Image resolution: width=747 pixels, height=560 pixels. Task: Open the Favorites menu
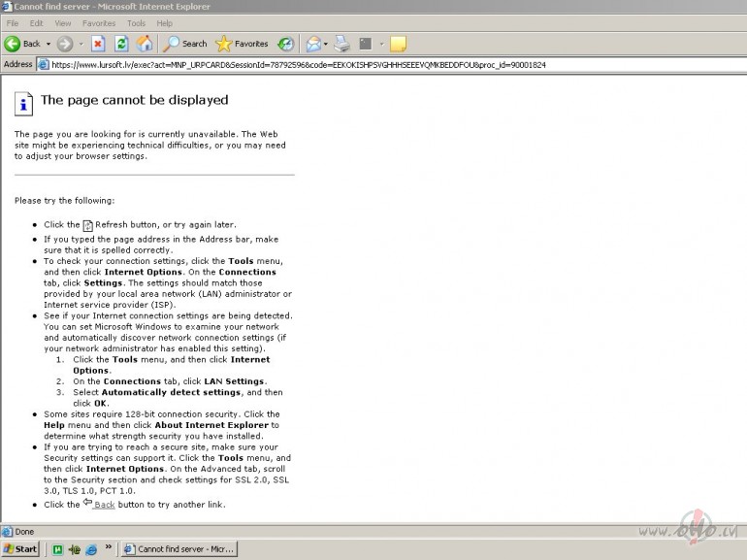pos(99,23)
